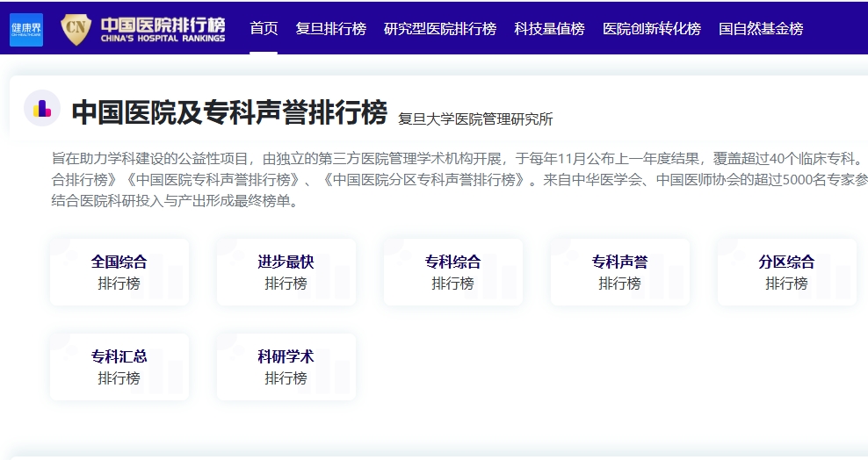Open the 国自然基金榜 tab
Viewport: 868px width, 460px height.
click(x=761, y=28)
